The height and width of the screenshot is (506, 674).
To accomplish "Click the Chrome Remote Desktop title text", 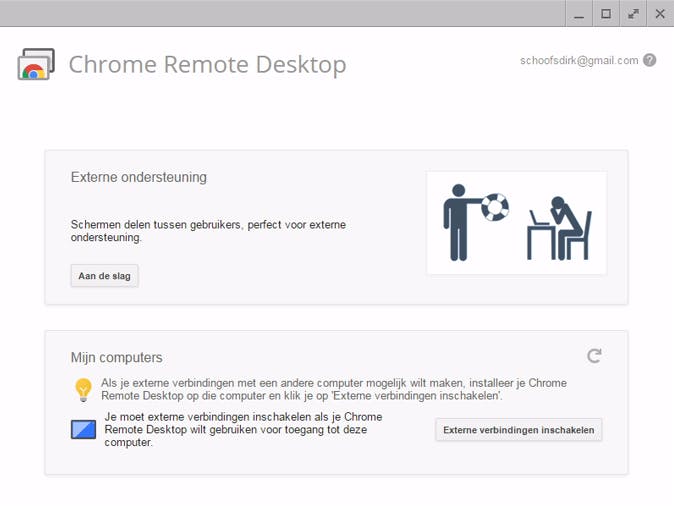I will point(208,65).
